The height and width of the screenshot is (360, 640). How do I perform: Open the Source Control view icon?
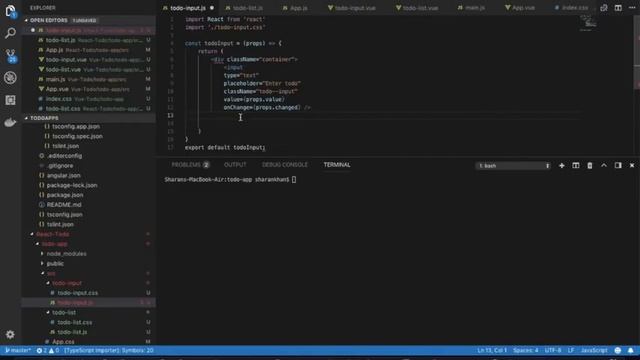click(10, 56)
